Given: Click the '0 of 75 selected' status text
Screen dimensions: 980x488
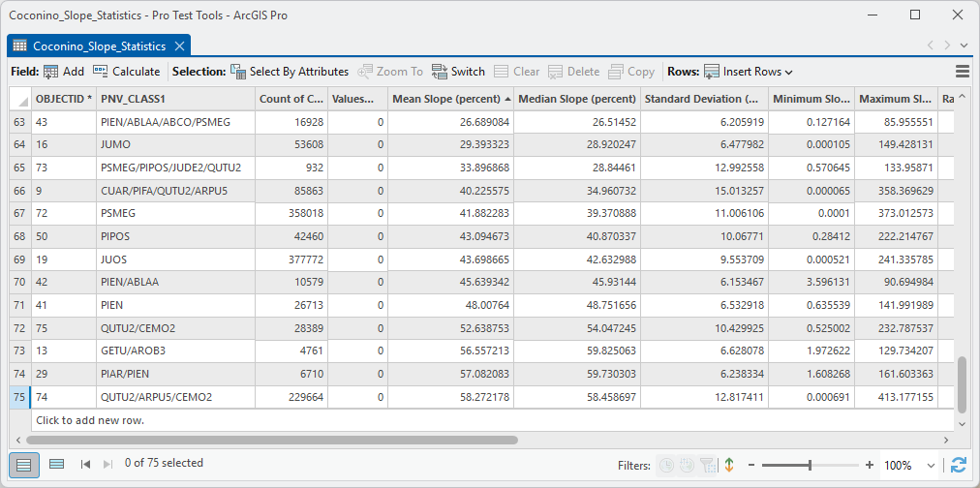Looking at the screenshot, I should 164,463.
